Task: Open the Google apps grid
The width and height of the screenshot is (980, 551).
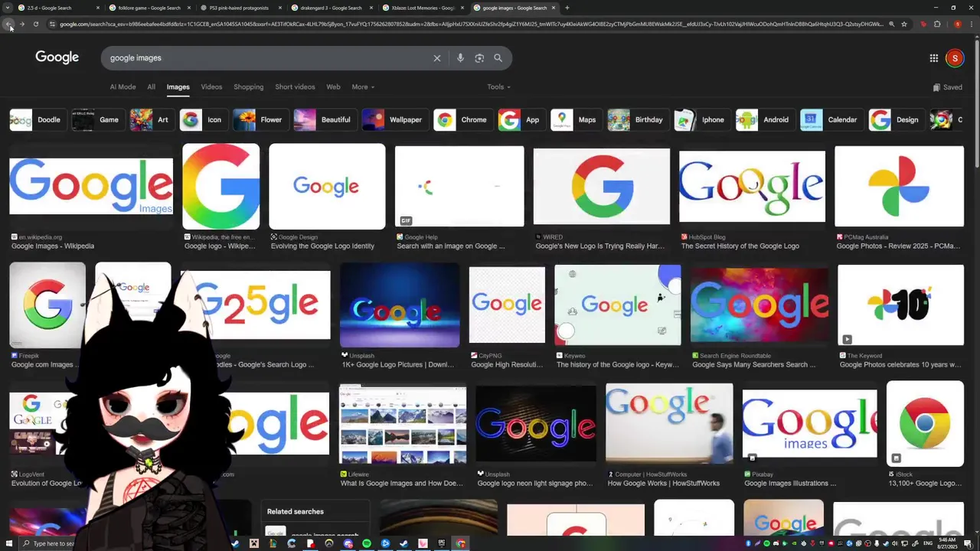Action: (x=934, y=58)
